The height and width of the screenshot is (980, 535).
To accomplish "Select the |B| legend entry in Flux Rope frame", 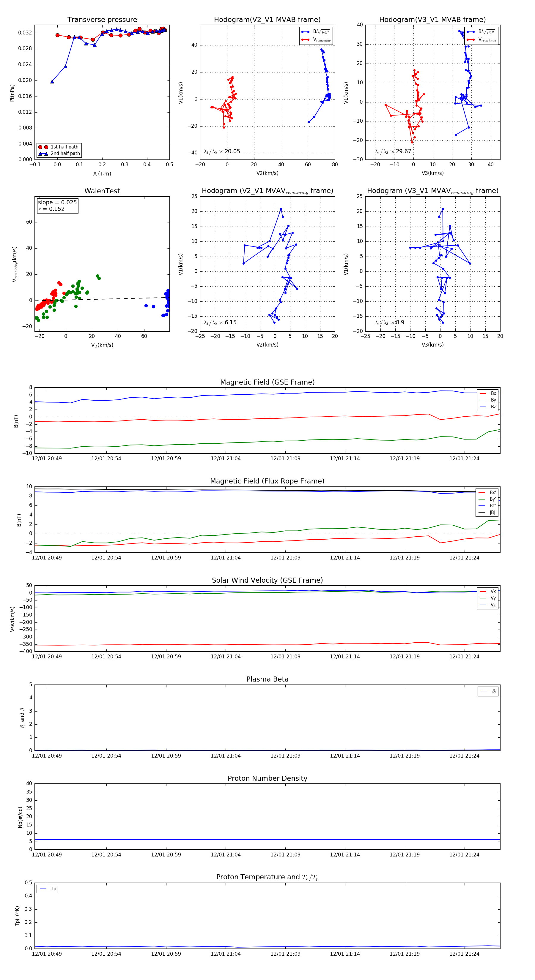I will click(x=487, y=513).
